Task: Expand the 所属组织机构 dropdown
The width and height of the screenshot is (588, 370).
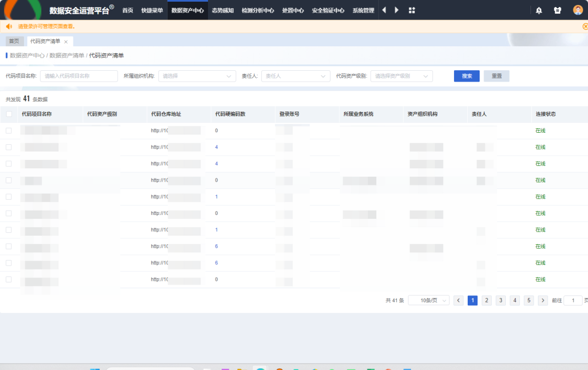Action: [197, 76]
